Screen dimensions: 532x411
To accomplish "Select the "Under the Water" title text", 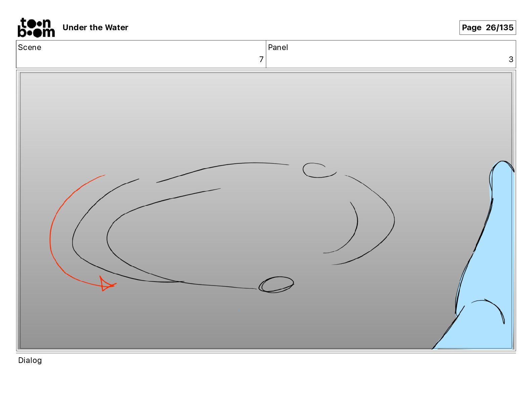I will tap(95, 28).
